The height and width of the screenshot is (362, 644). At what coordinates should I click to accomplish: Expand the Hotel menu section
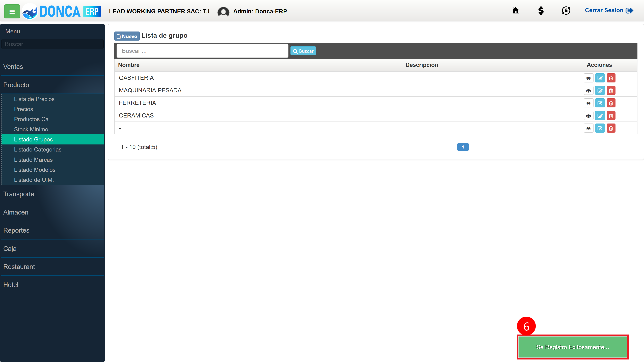point(52,285)
